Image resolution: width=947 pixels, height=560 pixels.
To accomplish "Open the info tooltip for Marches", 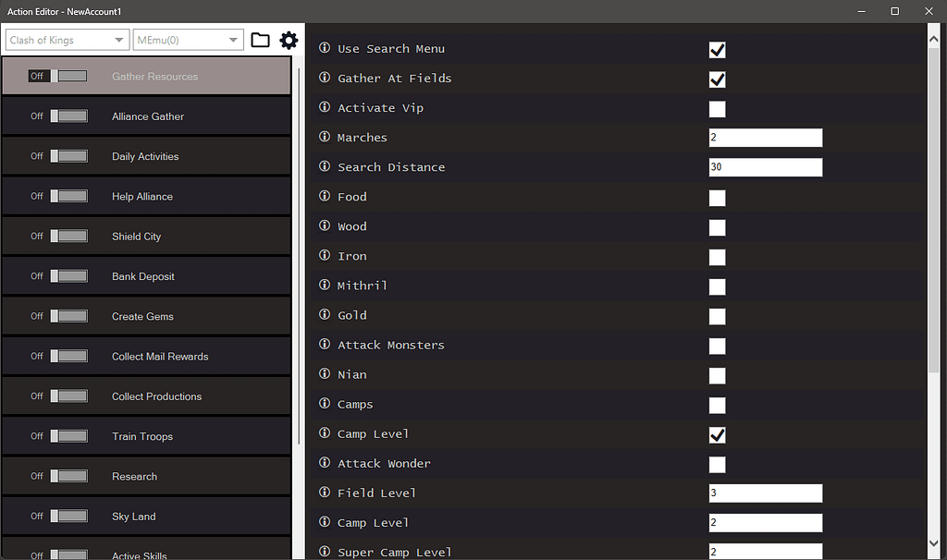I will click(x=322, y=138).
